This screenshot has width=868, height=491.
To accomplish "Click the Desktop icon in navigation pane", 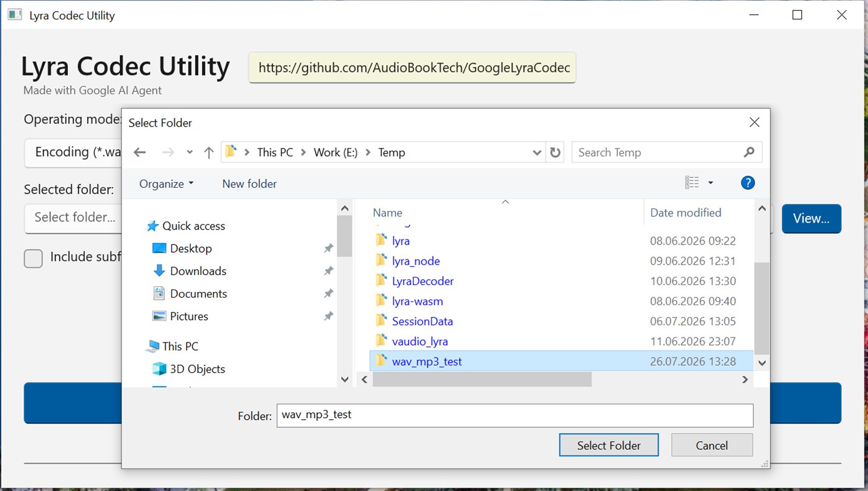I will 159,248.
